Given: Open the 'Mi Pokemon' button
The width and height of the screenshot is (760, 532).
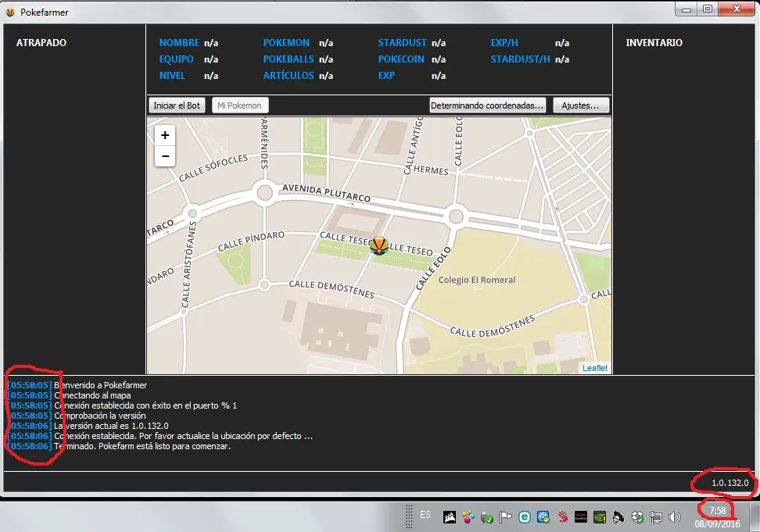Looking at the screenshot, I should [x=239, y=105].
